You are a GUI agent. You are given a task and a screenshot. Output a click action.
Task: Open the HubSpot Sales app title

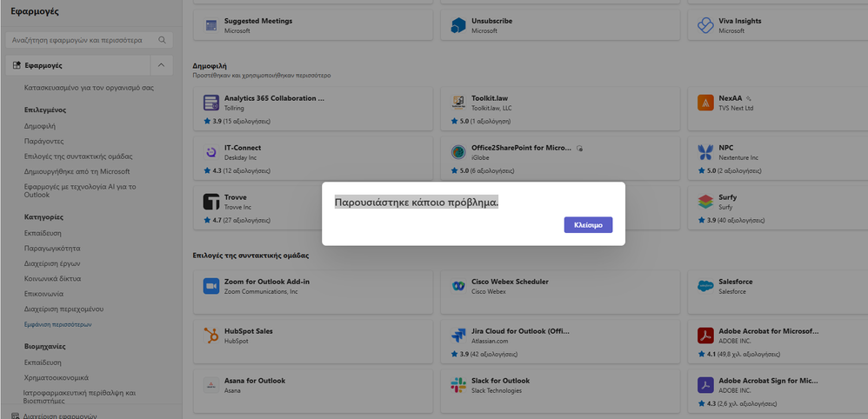248,331
